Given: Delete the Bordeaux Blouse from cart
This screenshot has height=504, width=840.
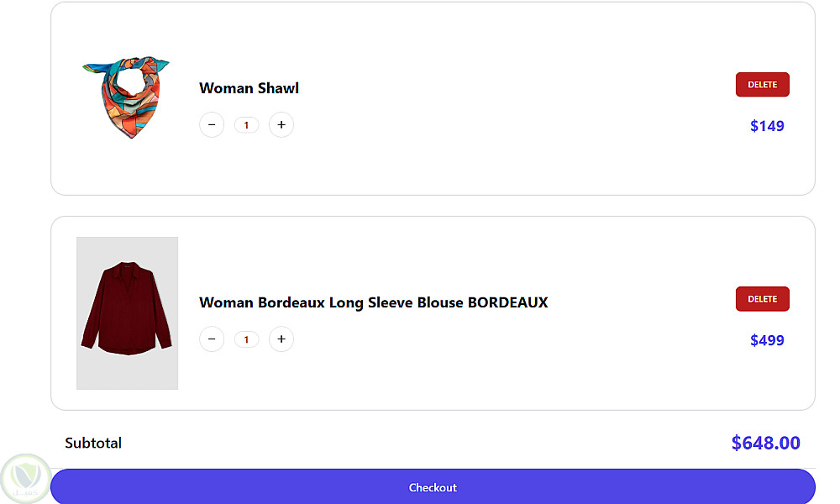Looking at the screenshot, I should click(762, 299).
